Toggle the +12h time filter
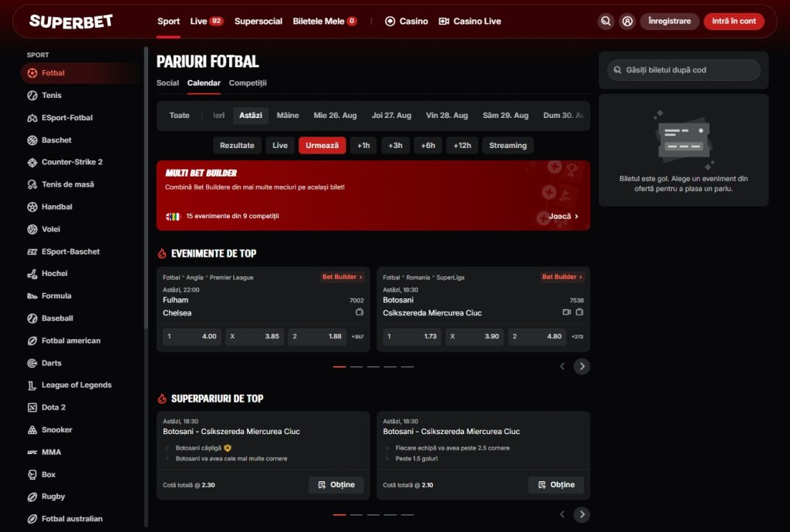The width and height of the screenshot is (790, 532). [462, 146]
